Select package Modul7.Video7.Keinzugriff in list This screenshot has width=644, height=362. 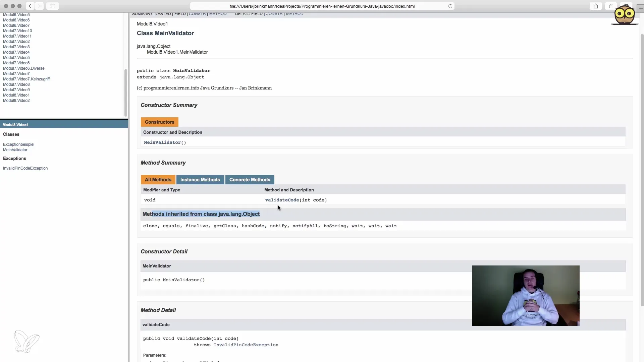(26, 79)
